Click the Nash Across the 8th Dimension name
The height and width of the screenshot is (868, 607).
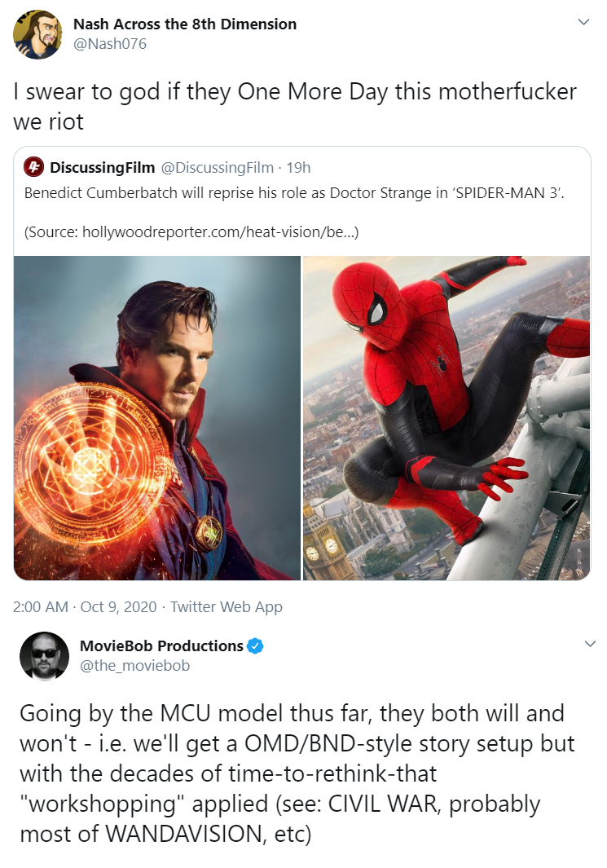coord(185,24)
